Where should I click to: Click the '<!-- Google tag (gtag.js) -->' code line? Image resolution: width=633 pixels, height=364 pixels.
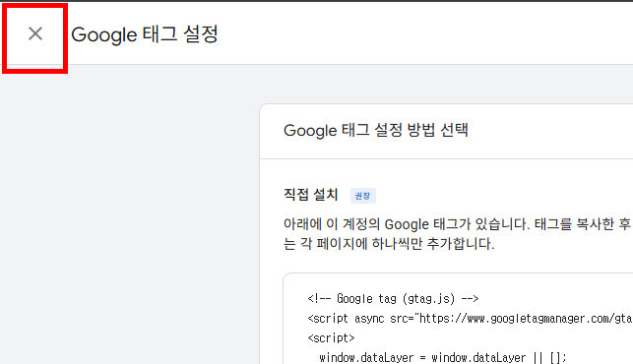[393, 299]
